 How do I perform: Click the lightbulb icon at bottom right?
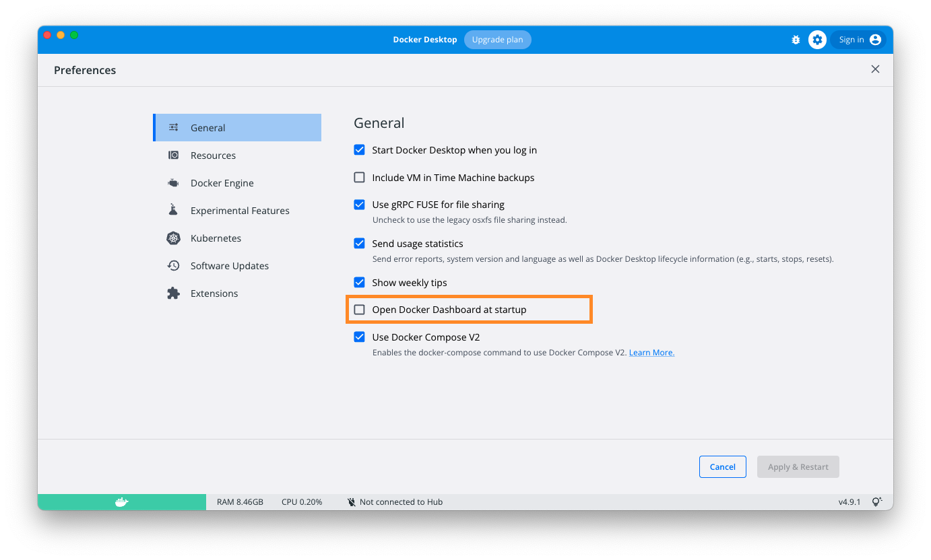pos(877,501)
